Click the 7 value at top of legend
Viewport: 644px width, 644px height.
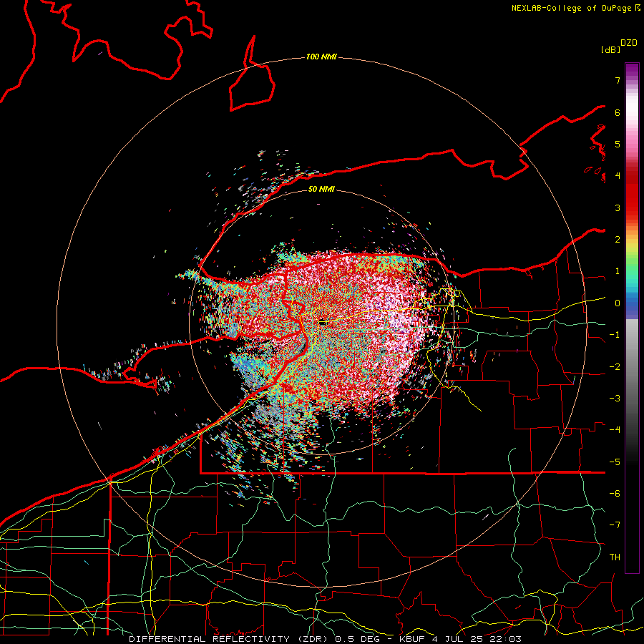618,80
